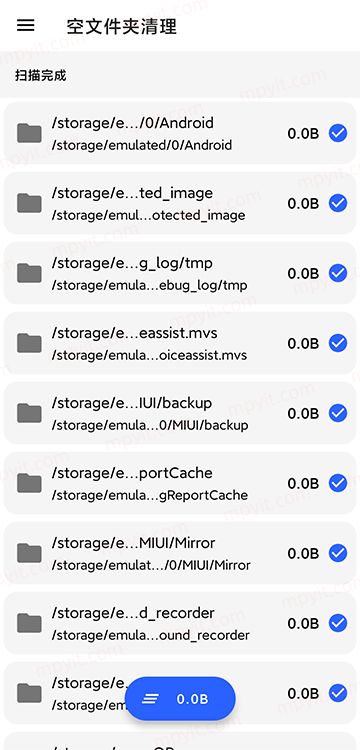Click the 扫描完成 status label
The width and height of the screenshot is (360, 750).
(40, 75)
